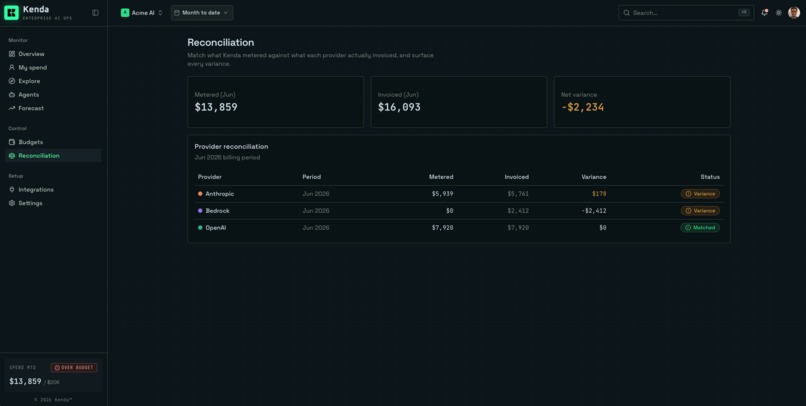Click Anthropic's metered $5,939 value
Screen dimensions: 806x406
(443, 194)
